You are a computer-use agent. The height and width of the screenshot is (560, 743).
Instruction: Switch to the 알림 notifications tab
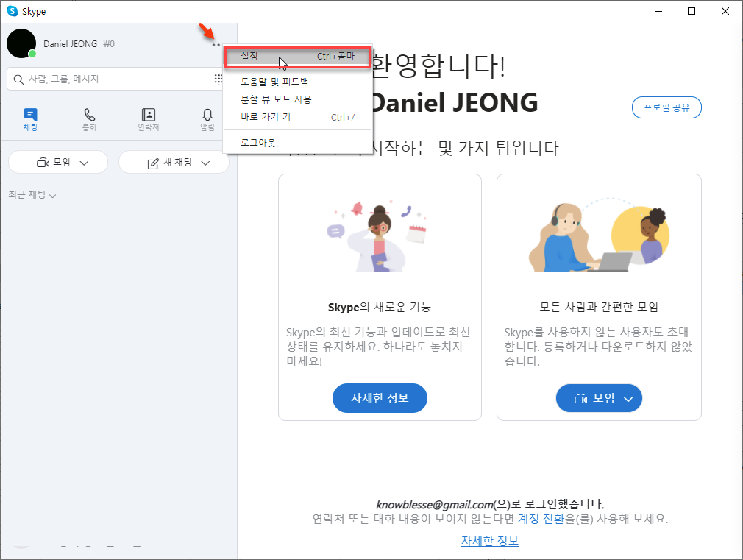207,119
